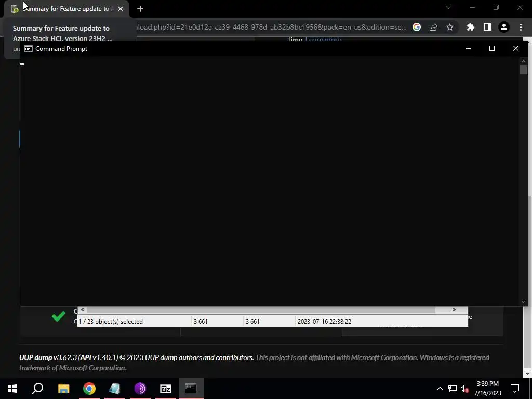
Task: Toggle Chrome side panel icon
Action: pyautogui.click(x=487, y=27)
